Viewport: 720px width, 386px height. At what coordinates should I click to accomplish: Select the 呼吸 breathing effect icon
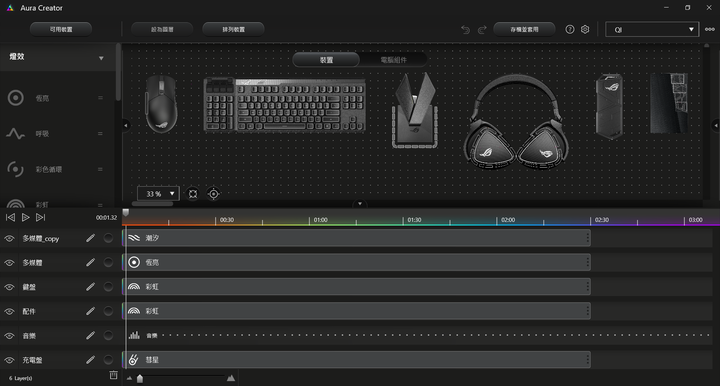click(16, 134)
